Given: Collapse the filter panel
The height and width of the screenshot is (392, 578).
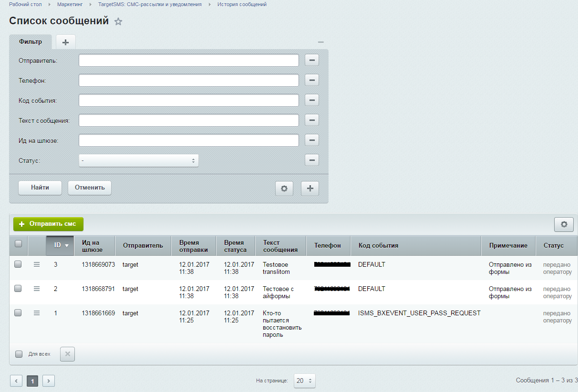Looking at the screenshot, I should pos(321,42).
